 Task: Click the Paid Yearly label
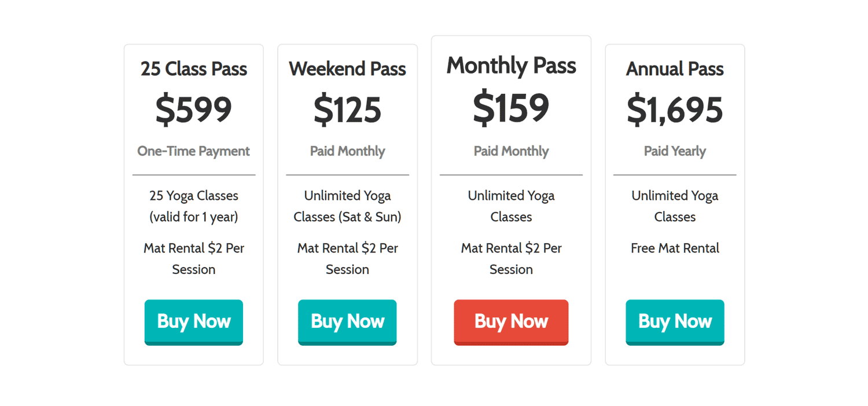point(675,151)
